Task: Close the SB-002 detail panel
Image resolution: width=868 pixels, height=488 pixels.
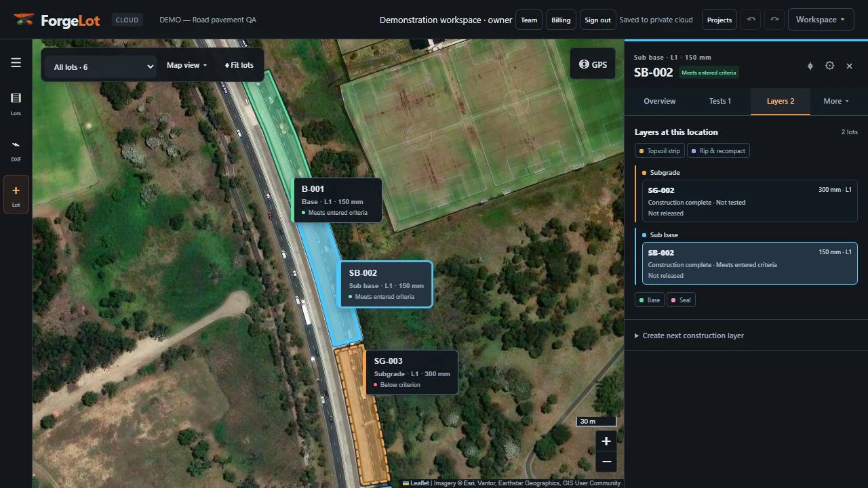Action: point(849,66)
